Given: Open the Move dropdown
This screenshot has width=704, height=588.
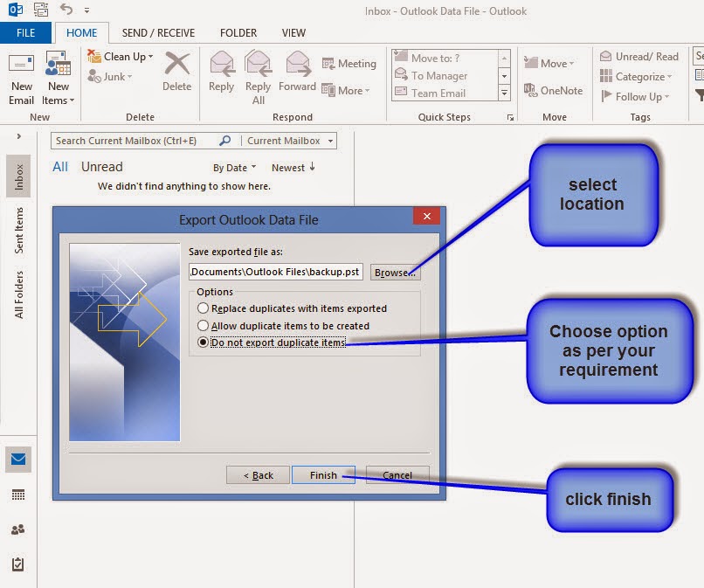Looking at the screenshot, I should pos(549,63).
